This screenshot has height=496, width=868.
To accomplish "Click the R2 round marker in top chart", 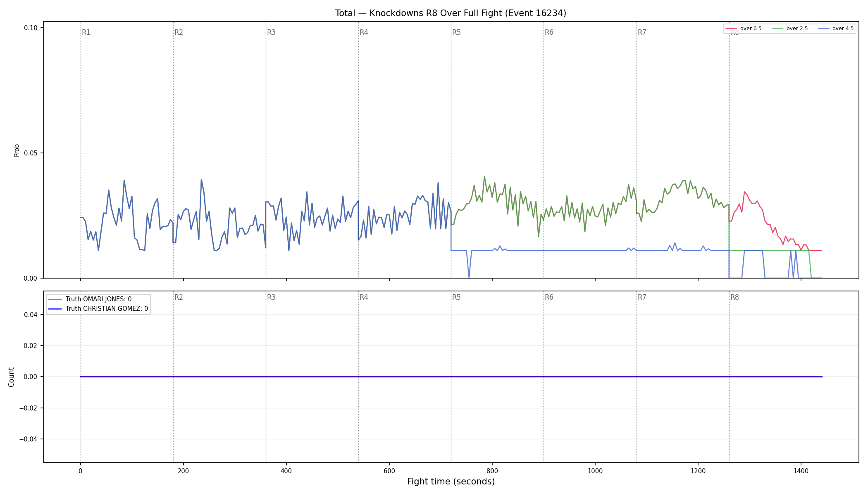I will coord(179,32).
